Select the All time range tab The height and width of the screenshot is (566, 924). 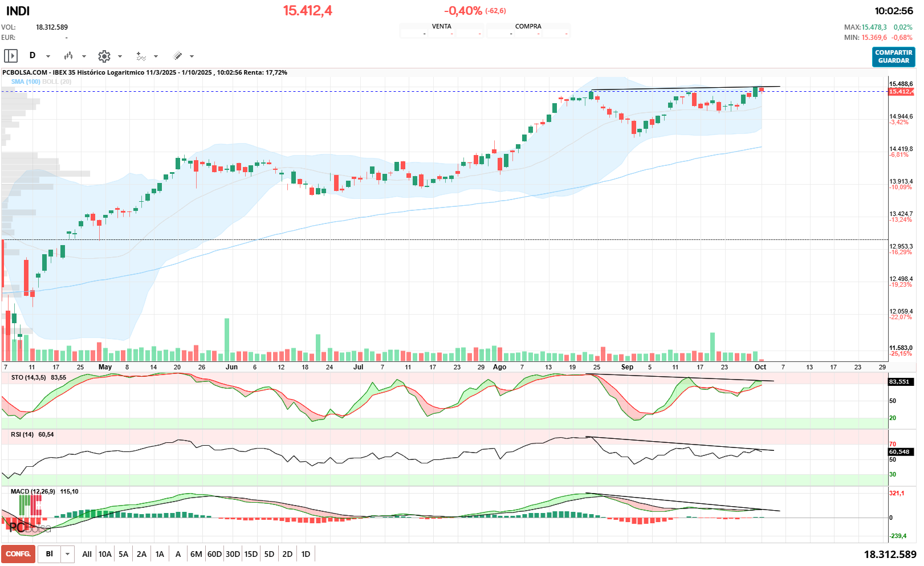point(87,554)
